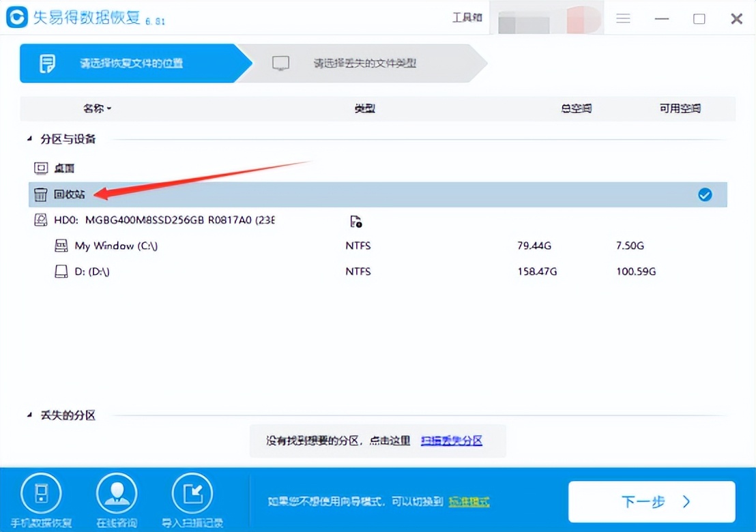The height and width of the screenshot is (532, 756).
Task: Select the 请选择恢复文件的位置 step tab
Action: 131,63
